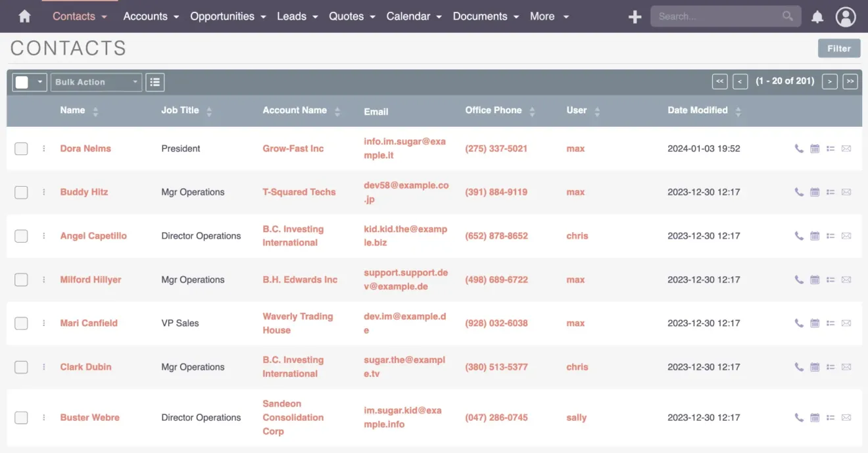Click the Home icon in the navigation bar
This screenshot has width=868, height=453.
[x=24, y=16]
